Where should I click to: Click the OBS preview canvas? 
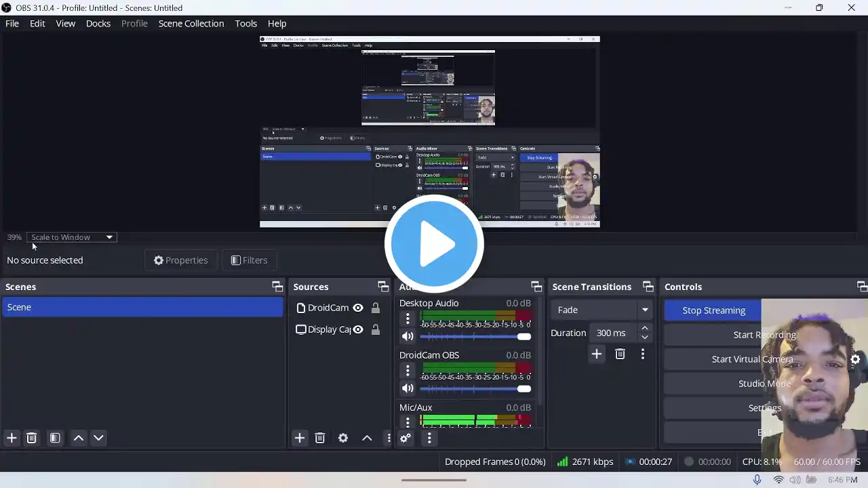(x=429, y=131)
